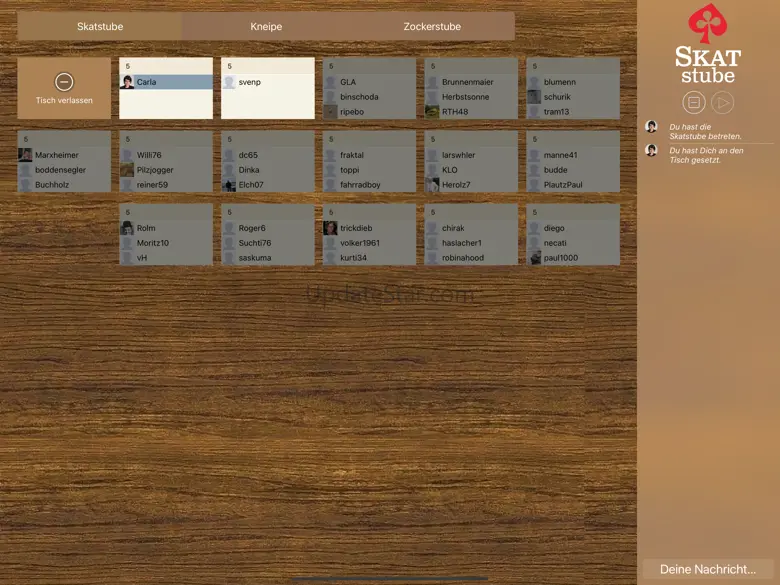Click Marxheimer's profile picture
Screen dimensions: 780x585
pyautogui.click(x=25, y=155)
